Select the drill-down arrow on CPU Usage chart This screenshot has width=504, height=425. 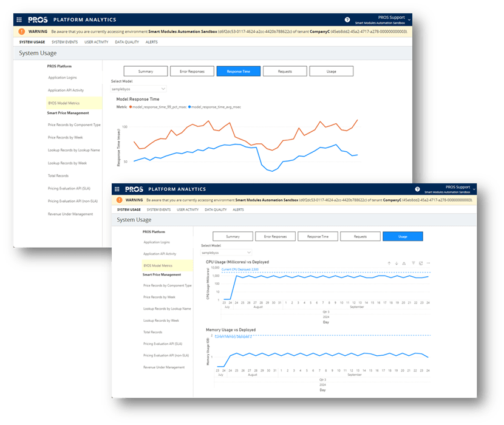coord(397,263)
